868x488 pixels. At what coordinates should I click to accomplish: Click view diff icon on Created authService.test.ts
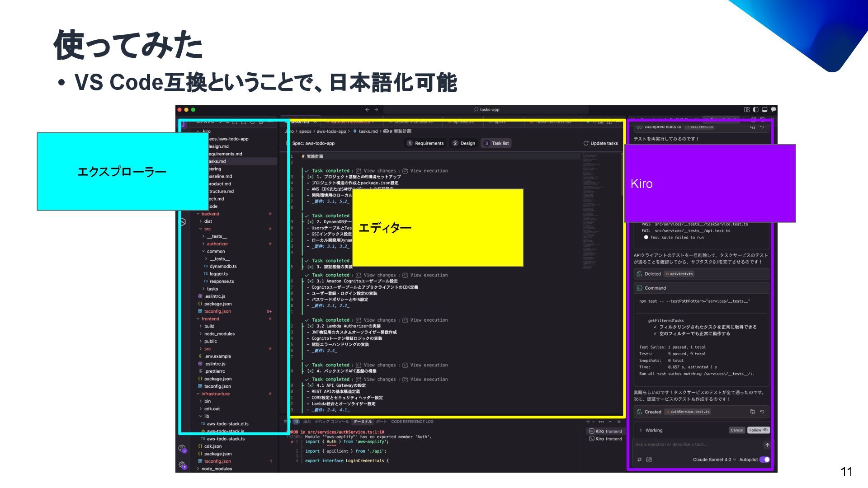pos(753,412)
